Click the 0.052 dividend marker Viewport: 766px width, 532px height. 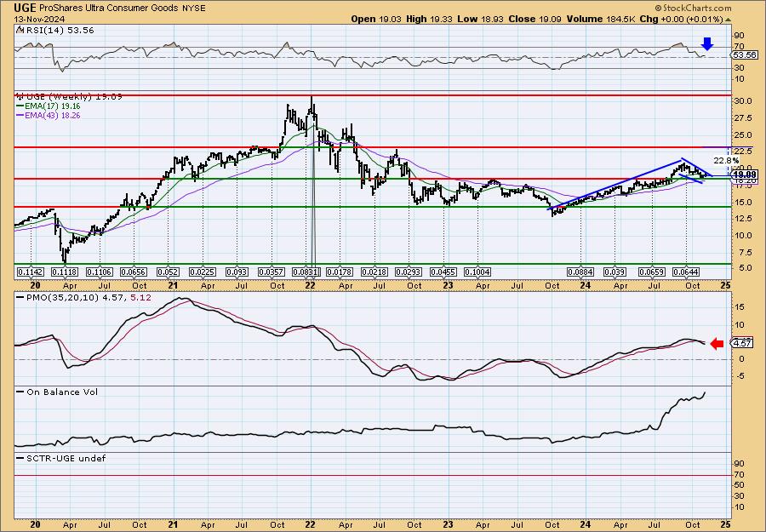(x=168, y=272)
